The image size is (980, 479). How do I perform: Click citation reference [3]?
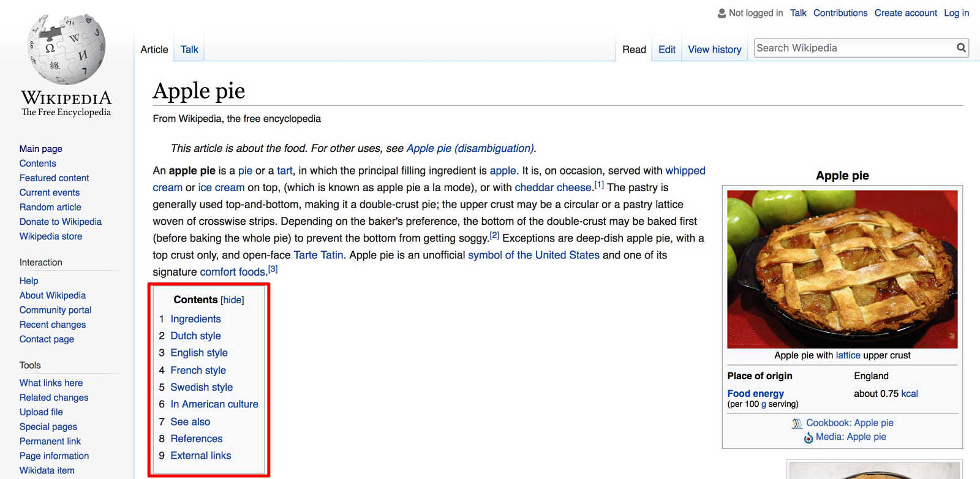pos(273,269)
